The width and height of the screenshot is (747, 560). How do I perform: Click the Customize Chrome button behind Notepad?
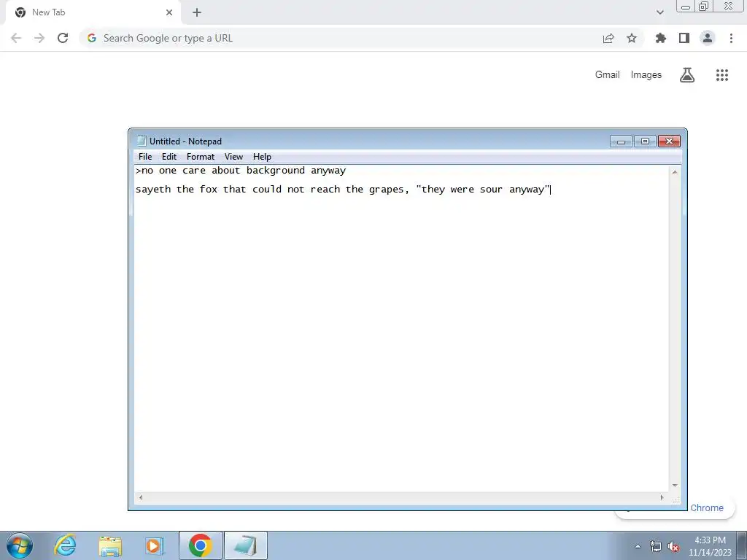706,508
